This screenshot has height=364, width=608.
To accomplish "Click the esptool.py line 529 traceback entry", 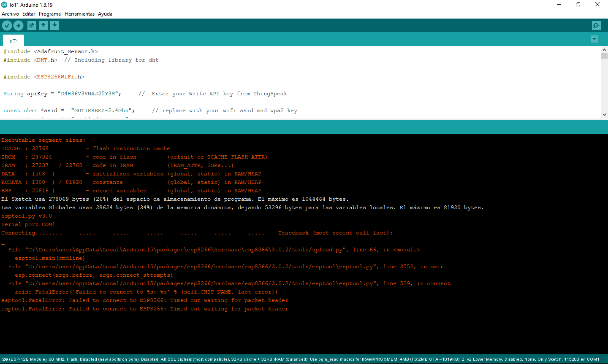I will pos(229,283).
